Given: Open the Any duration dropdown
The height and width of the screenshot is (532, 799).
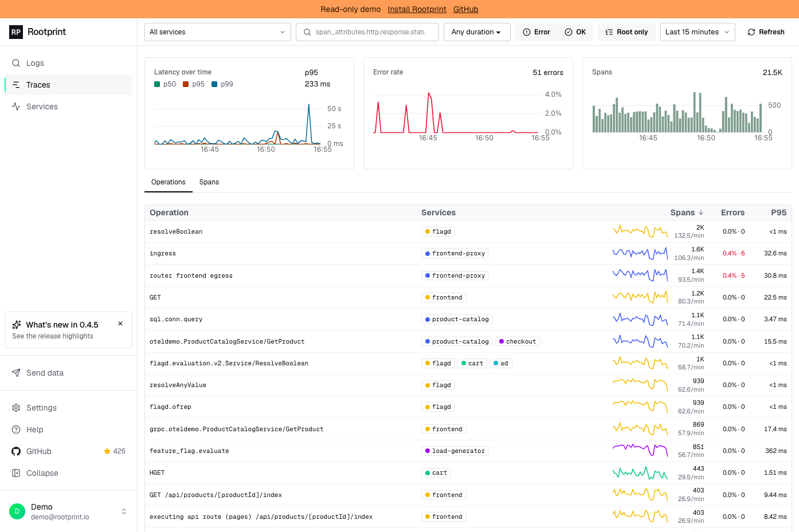Looking at the screenshot, I should click(477, 32).
